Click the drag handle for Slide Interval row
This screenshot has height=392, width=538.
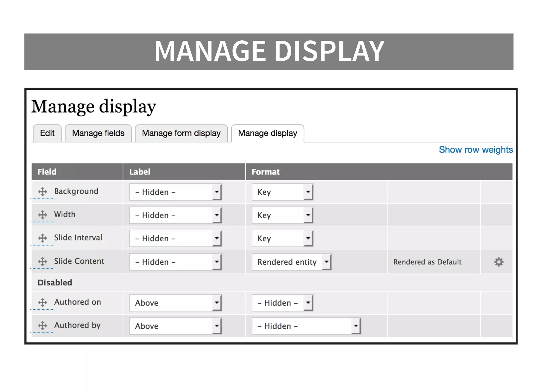coord(43,238)
